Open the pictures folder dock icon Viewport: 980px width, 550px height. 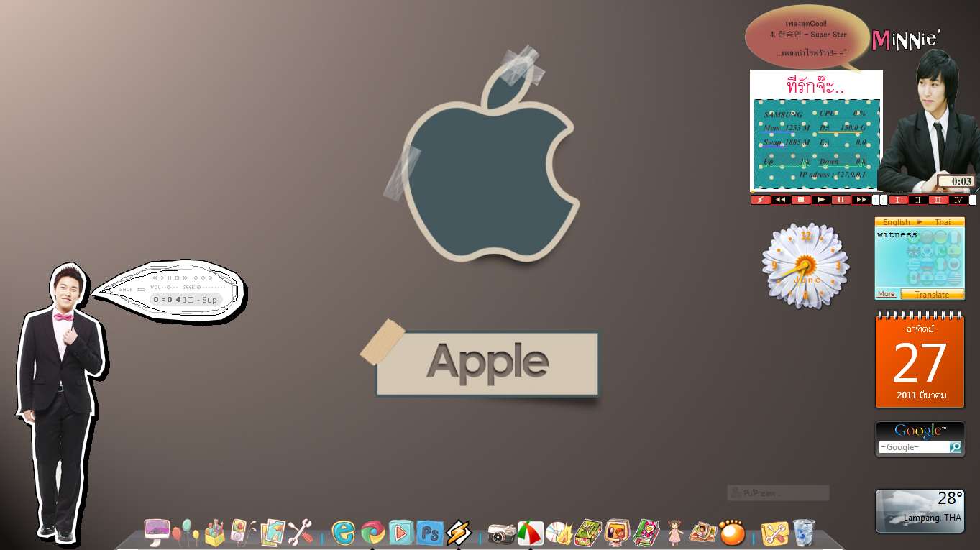(273, 532)
